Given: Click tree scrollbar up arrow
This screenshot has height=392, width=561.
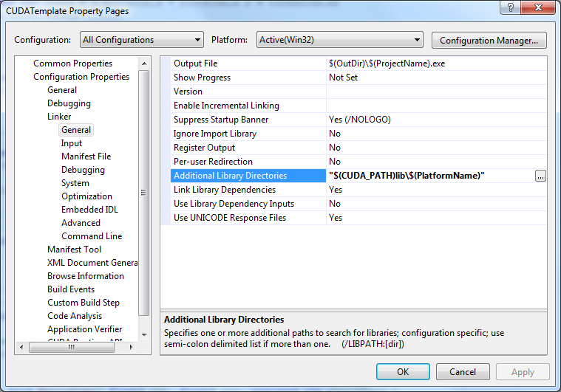Looking at the screenshot, I should coord(144,63).
